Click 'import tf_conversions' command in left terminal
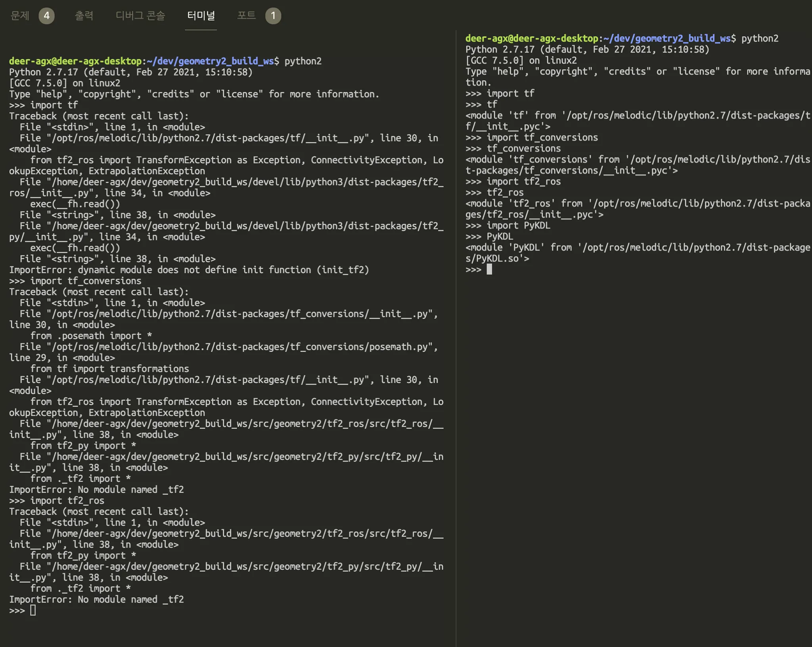Viewport: 812px width, 647px height. 86,281
